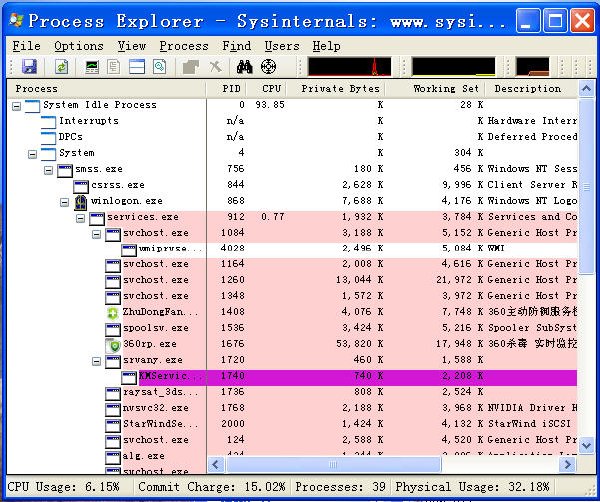The width and height of the screenshot is (600, 502).
Task: Collapse the services.exe tree node
Action: coord(80,218)
